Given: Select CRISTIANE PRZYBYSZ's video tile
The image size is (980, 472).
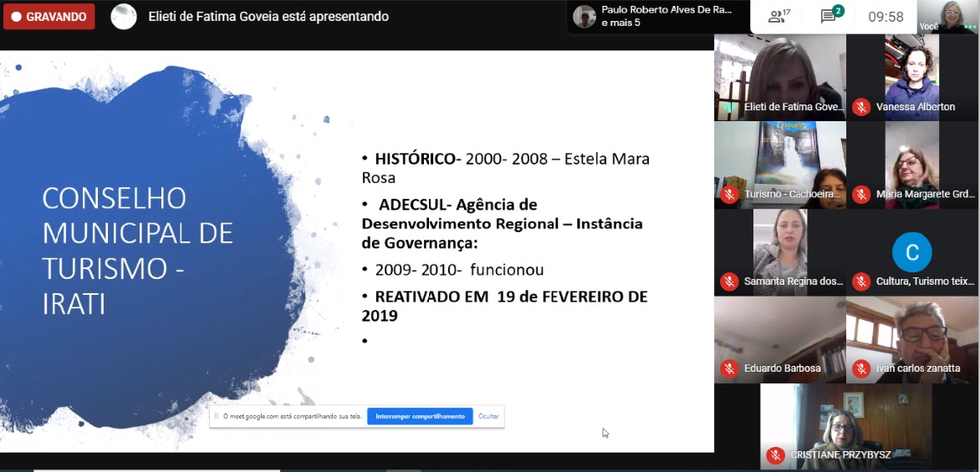Looking at the screenshot, I should click(845, 426).
